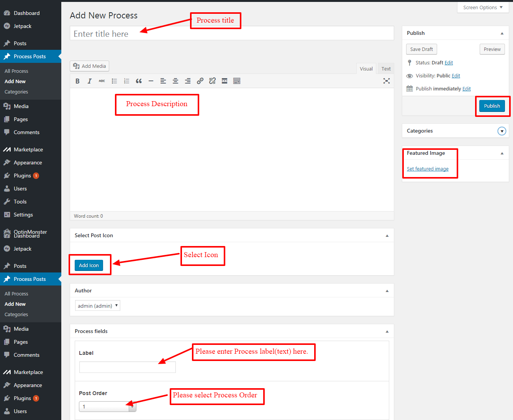The width and height of the screenshot is (513, 420).
Task: Open distraction-free fullscreen writing mode
Action: 387,81
